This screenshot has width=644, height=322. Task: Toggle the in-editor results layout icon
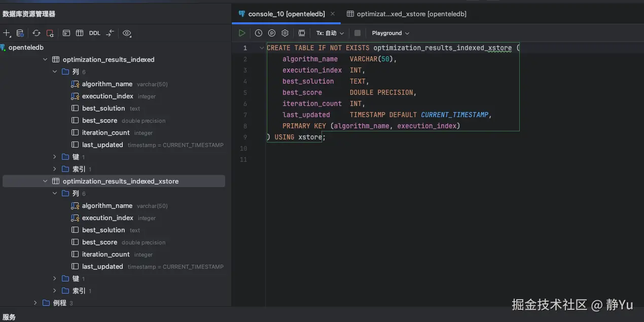(x=302, y=33)
